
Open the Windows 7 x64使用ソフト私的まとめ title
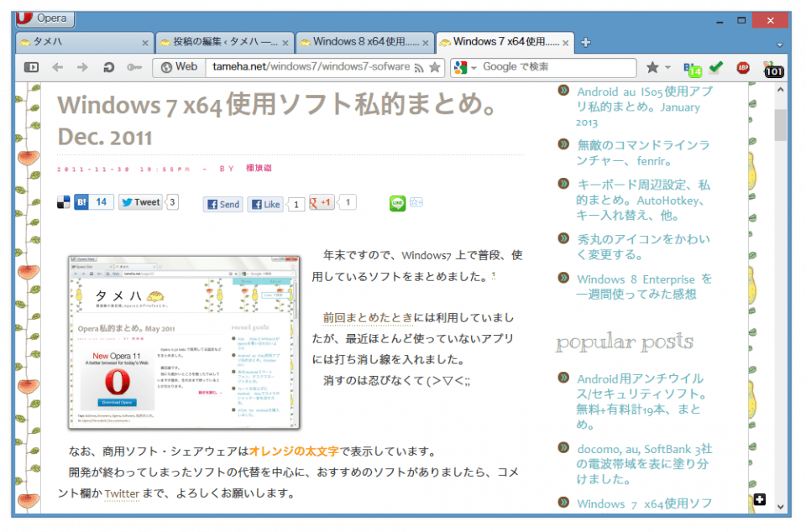278,120
